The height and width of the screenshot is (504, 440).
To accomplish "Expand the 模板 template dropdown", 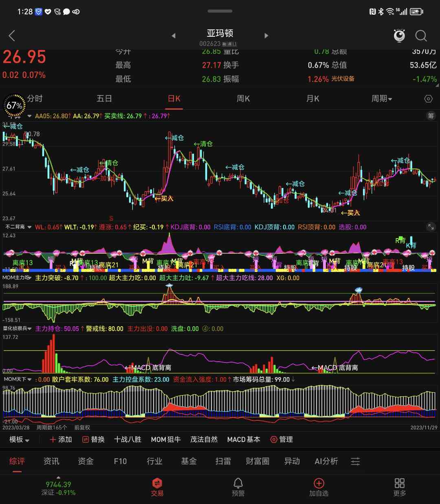I will (x=20, y=440).
